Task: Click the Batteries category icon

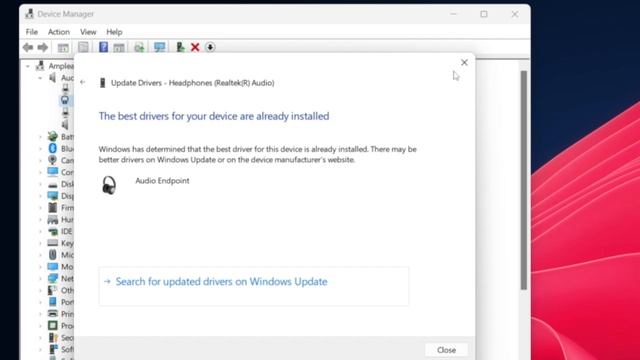Action: (53, 136)
